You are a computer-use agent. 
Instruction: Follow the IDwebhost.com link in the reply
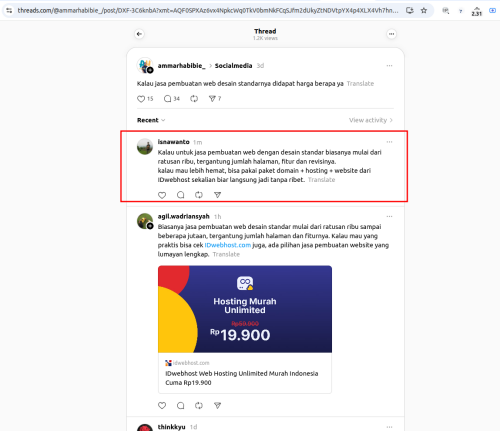(228, 245)
